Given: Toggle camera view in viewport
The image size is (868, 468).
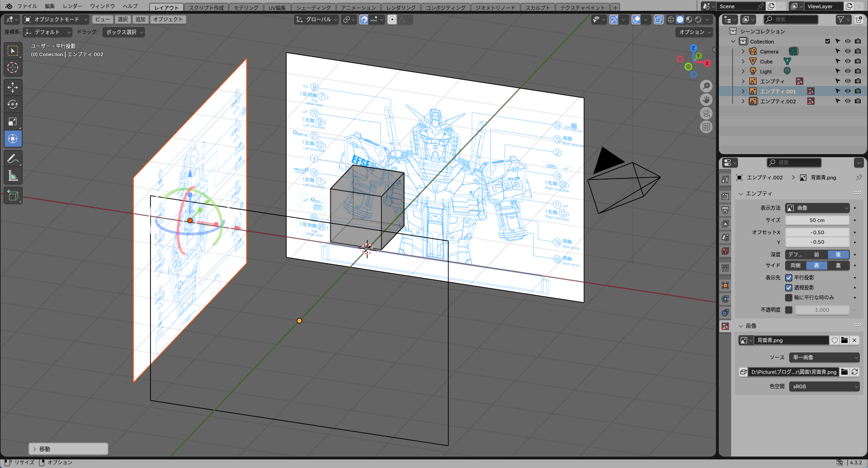Looking at the screenshot, I should pyautogui.click(x=706, y=113).
